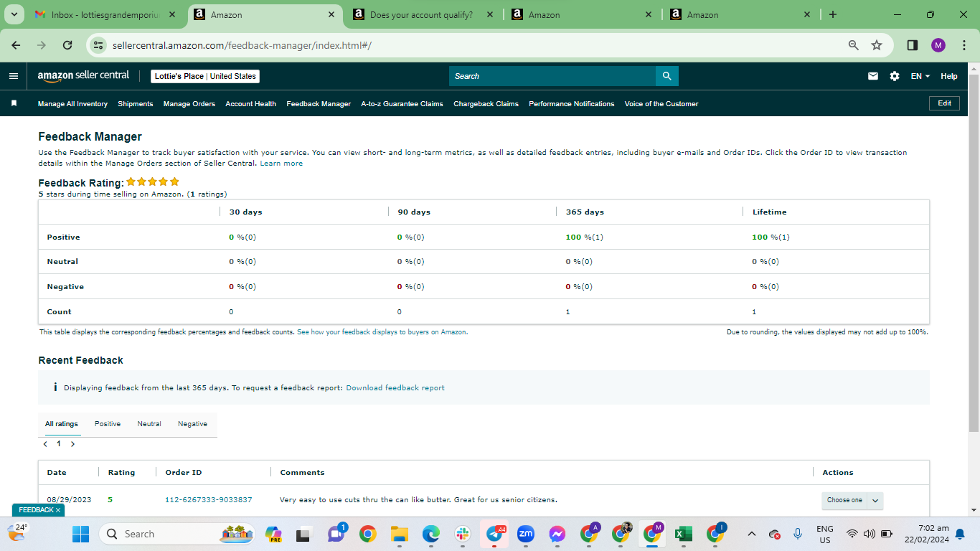This screenshot has height=551, width=980.
Task: Open the messages envelope icon
Action: (873, 76)
